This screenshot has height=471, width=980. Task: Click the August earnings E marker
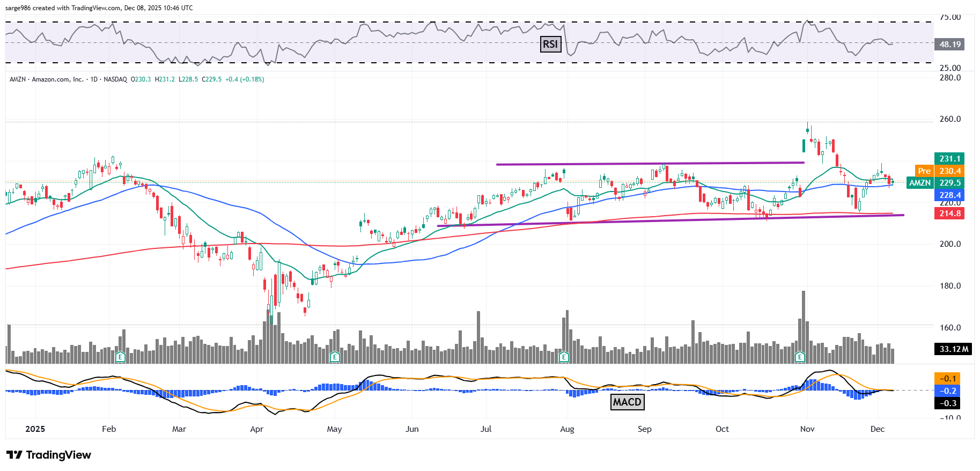point(564,357)
